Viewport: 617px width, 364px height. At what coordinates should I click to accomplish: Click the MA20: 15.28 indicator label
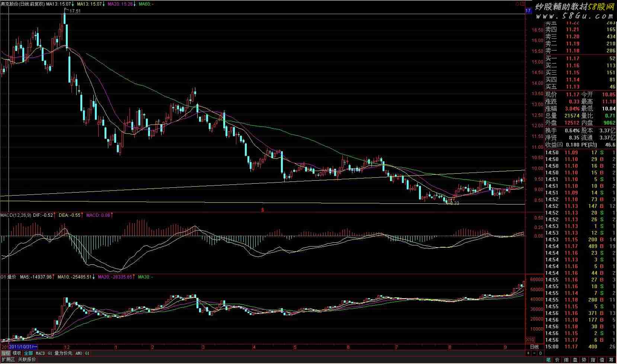pyautogui.click(x=120, y=4)
